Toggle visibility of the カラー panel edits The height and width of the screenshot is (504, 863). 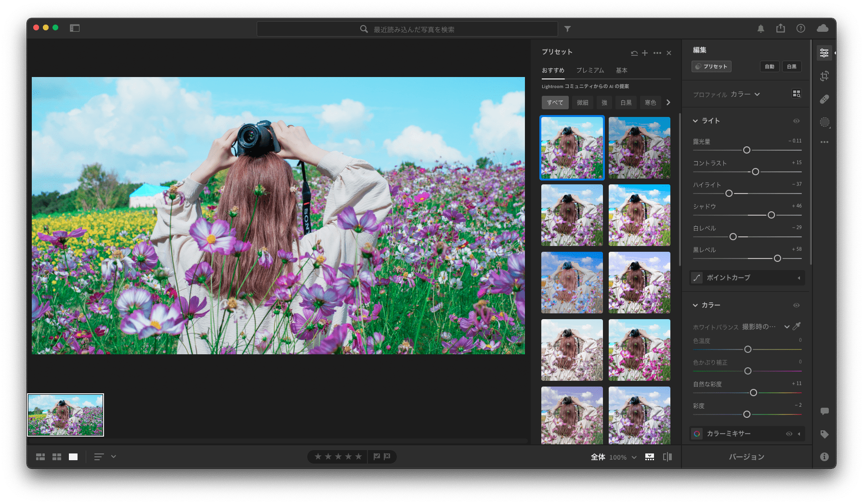pyautogui.click(x=797, y=305)
